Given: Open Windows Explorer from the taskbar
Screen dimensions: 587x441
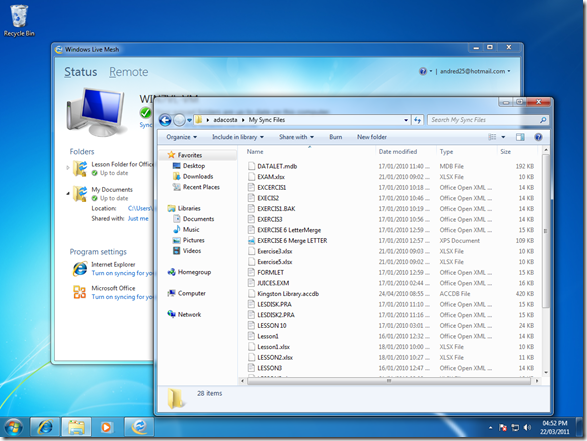Looking at the screenshot, I should click(x=76, y=427).
